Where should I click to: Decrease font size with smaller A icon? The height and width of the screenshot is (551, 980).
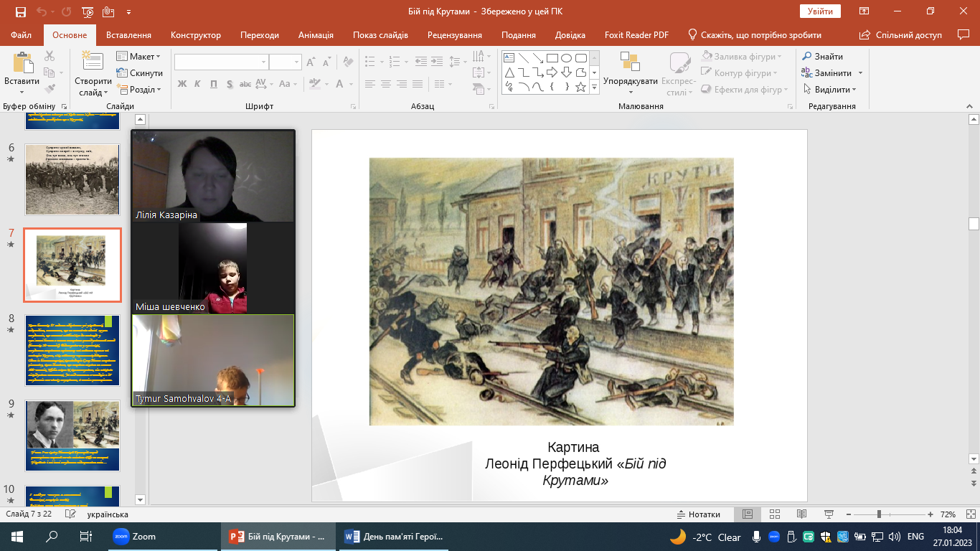click(326, 62)
